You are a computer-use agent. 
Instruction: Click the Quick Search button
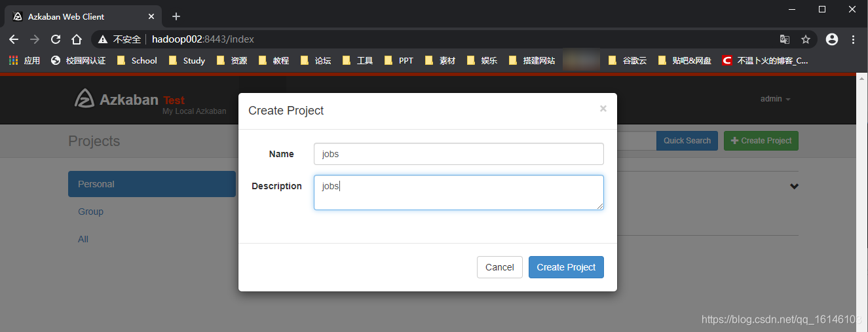click(687, 141)
